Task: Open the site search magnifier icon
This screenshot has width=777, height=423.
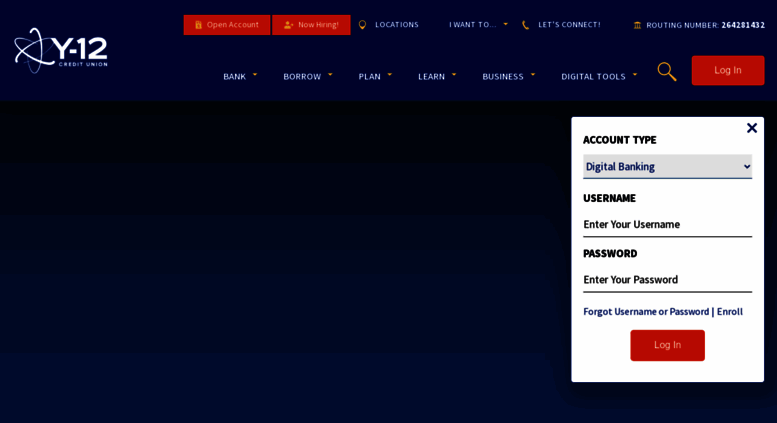Action: tap(666, 71)
